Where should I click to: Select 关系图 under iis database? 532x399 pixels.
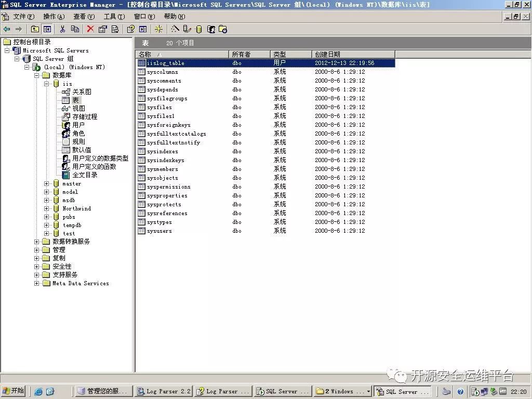(x=82, y=92)
